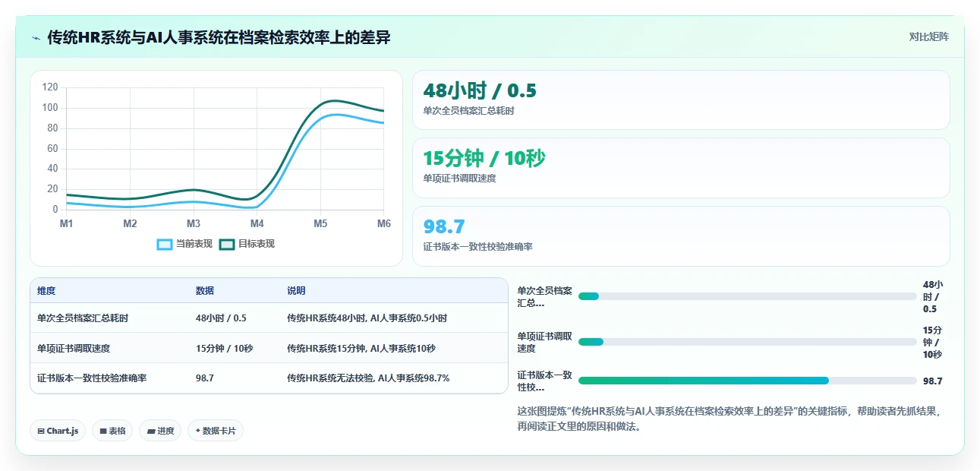This screenshot has width=980, height=471.
Task: Click the 单次全员档案汇总 progress bar
Action: click(747, 296)
